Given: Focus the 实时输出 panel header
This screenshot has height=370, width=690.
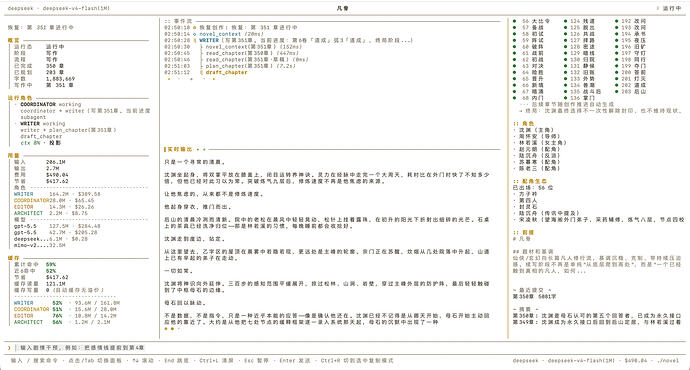Looking at the screenshot, I should pos(180,150).
